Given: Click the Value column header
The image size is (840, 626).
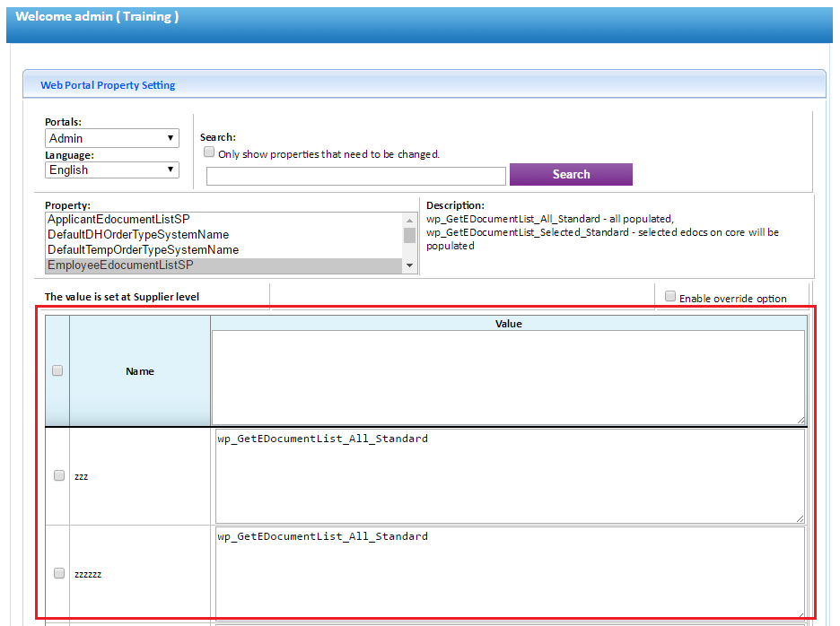Looking at the screenshot, I should tap(508, 324).
